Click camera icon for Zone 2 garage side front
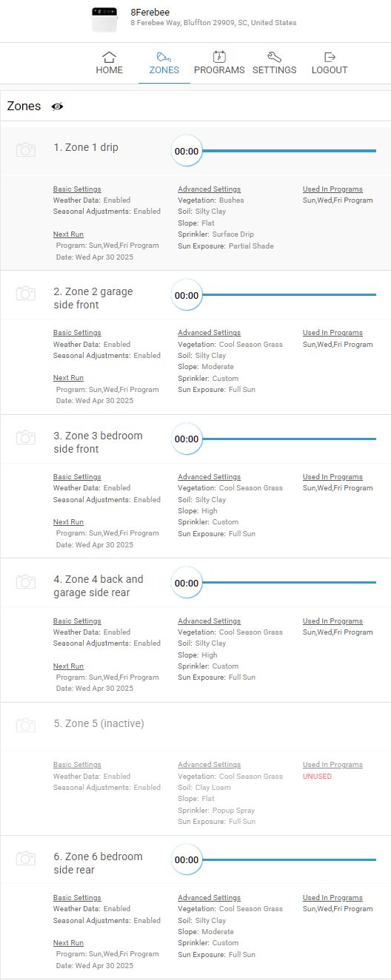The height and width of the screenshot is (980, 391). [x=26, y=294]
